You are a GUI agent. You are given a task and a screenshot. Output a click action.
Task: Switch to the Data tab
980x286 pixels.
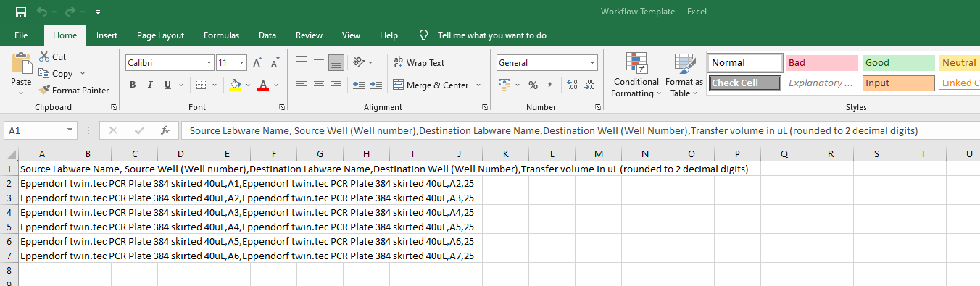[x=267, y=35]
